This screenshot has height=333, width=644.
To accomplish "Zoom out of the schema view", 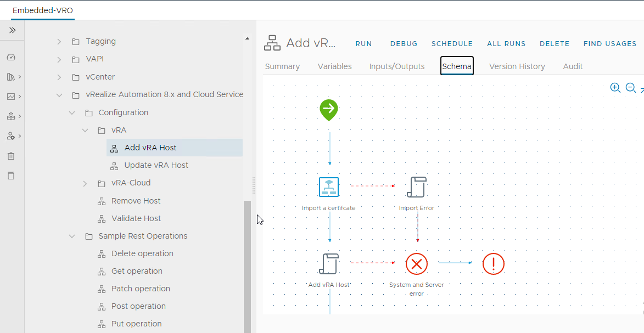I will [630, 87].
